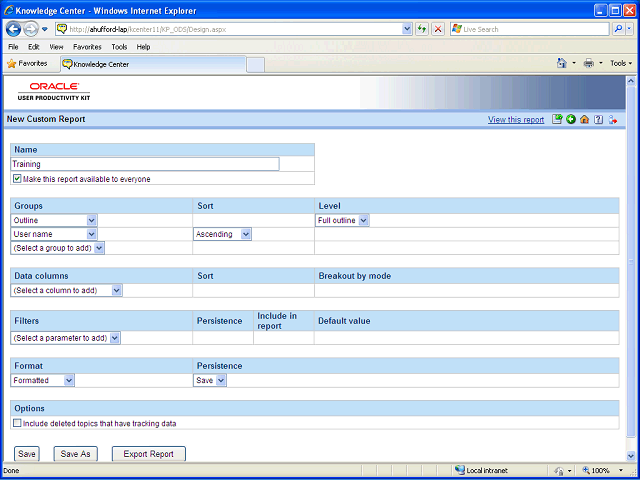640x480 pixels.
Task: Go to home via the orange house icon
Action: pyautogui.click(x=584, y=119)
